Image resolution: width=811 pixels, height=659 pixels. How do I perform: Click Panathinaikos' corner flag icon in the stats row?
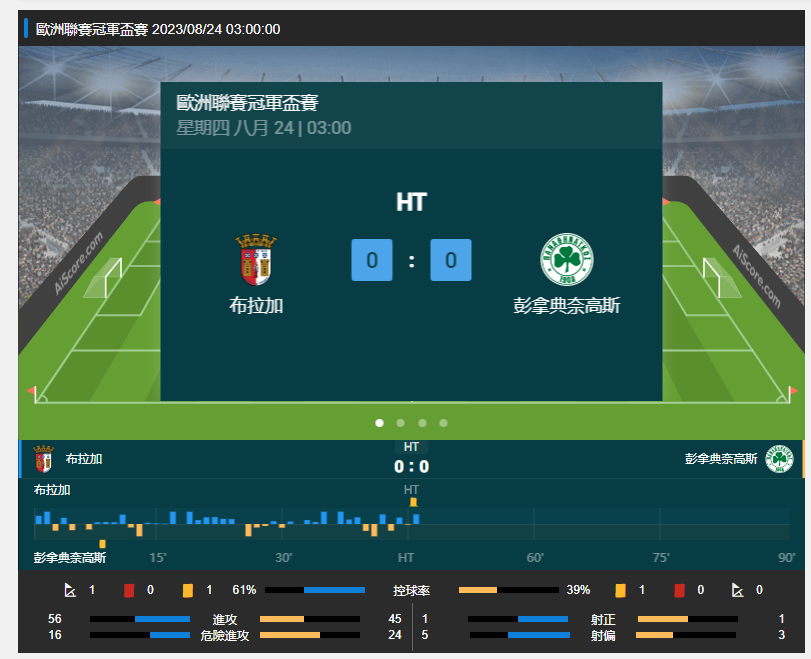[738, 590]
